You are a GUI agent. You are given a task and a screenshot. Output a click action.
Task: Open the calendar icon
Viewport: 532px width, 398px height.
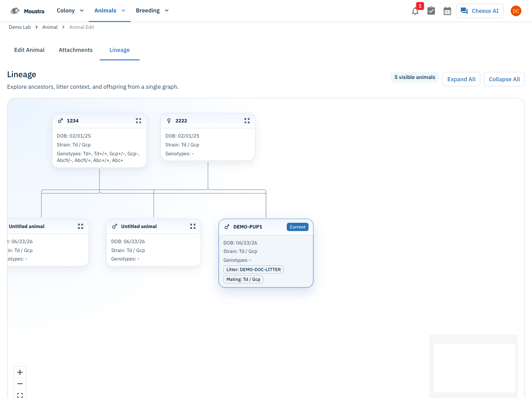pos(447,11)
